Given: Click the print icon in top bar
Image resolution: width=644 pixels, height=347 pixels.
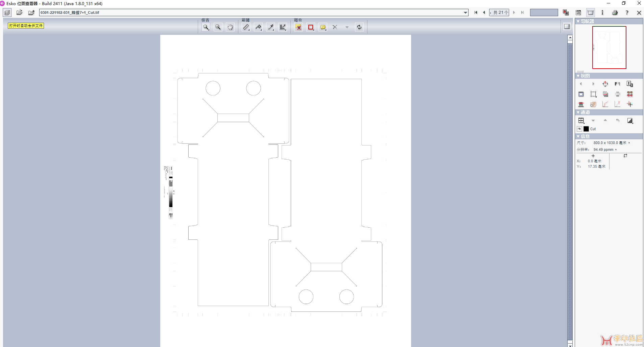Looking at the screenshot, I should click(x=615, y=13).
